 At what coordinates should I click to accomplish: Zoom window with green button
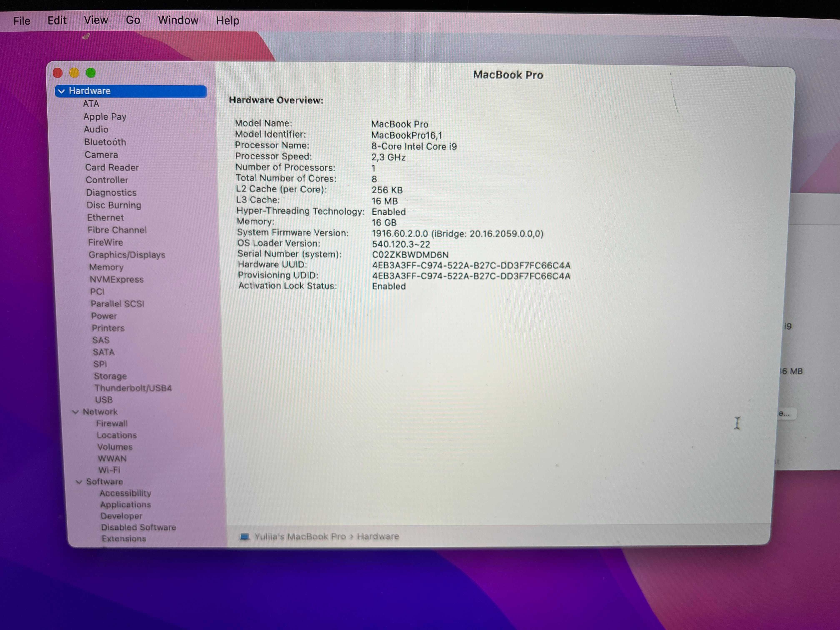click(91, 72)
